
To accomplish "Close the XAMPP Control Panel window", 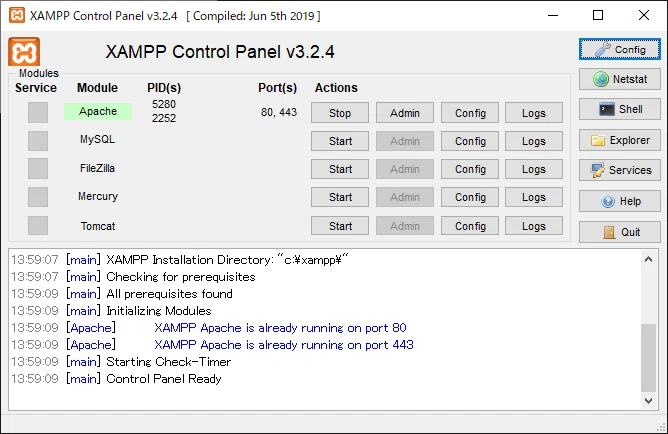I will pyautogui.click(x=644, y=15).
